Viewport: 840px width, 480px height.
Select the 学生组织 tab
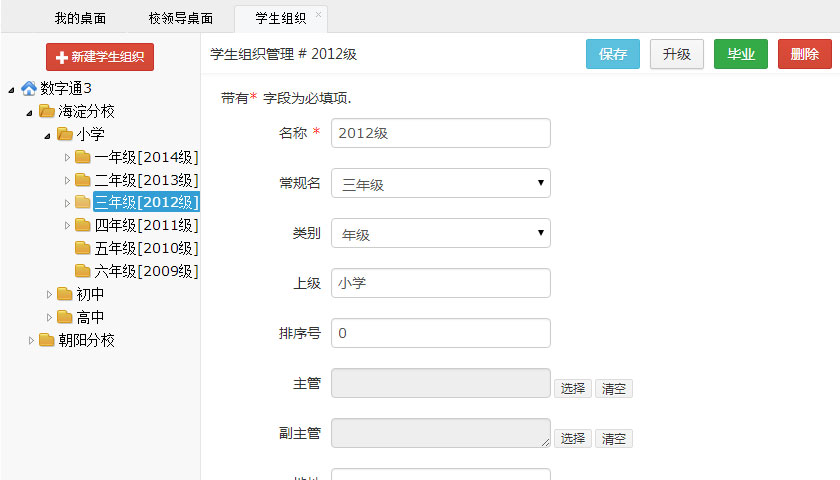[280, 18]
